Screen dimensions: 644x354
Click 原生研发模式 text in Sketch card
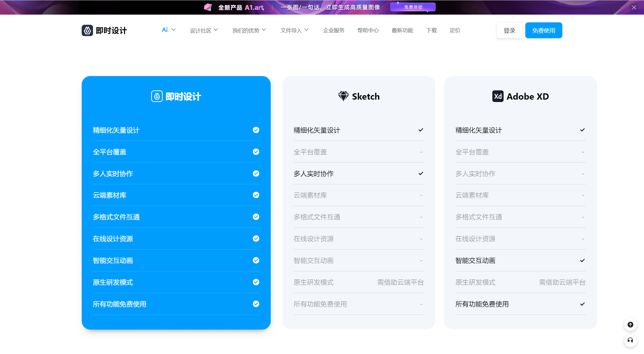pos(314,282)
